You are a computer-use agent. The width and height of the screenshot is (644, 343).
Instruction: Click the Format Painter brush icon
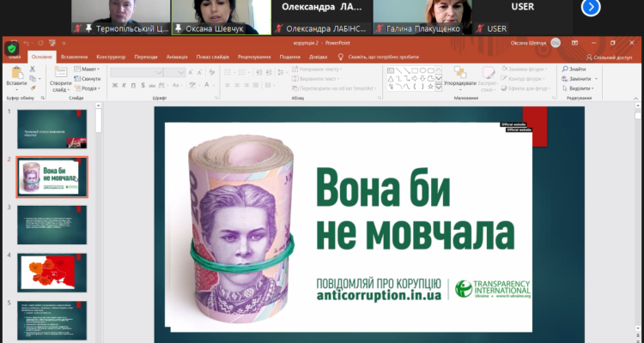33,87
